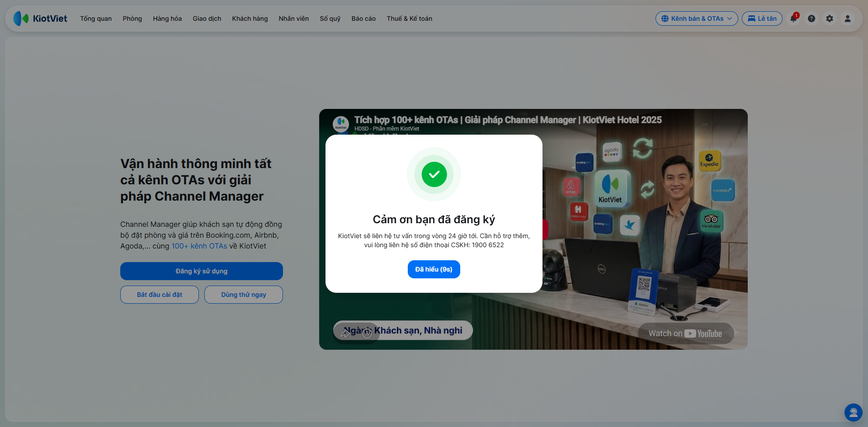This screenshot has width=868, height=427.
Task: Click the HDSD - Phần mềm KiotViet channel name
Action: click(x=387, y=129)
